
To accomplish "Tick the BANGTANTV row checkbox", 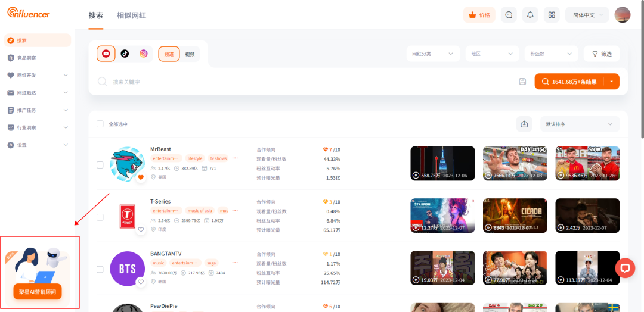I will 100,269.
